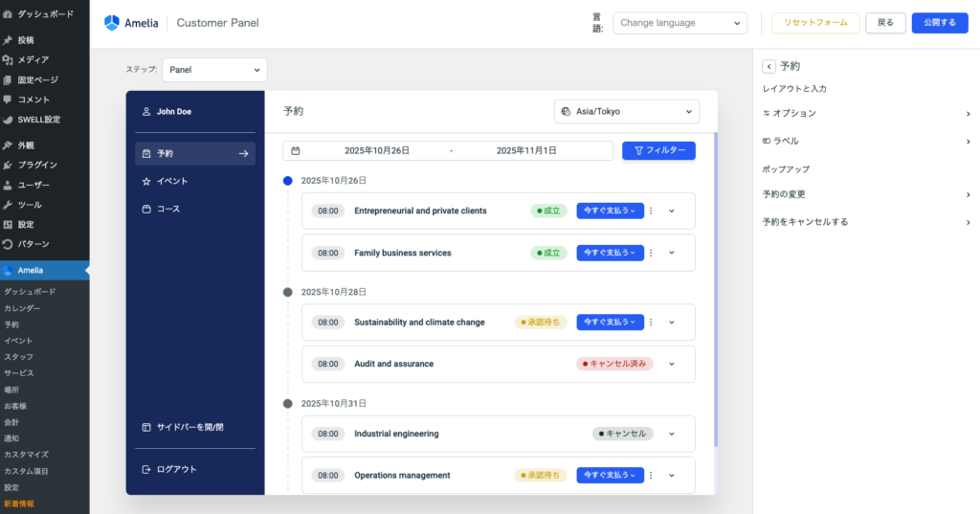Open three-dot menu for Family business services
This screenshot has width=980, height=514.
(x=651, y=253)
